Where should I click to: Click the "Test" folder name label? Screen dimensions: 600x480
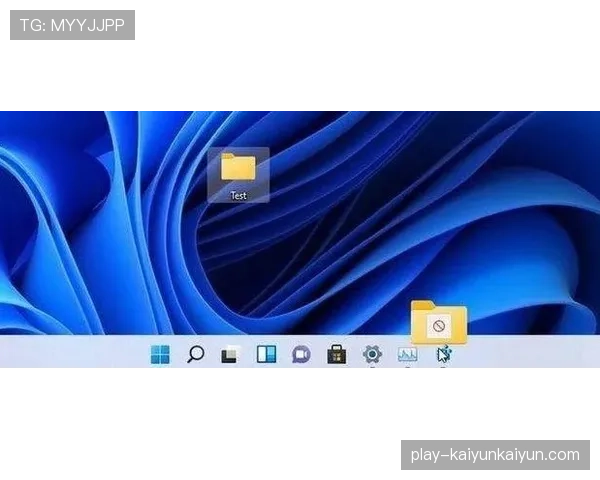click(238, 196)
